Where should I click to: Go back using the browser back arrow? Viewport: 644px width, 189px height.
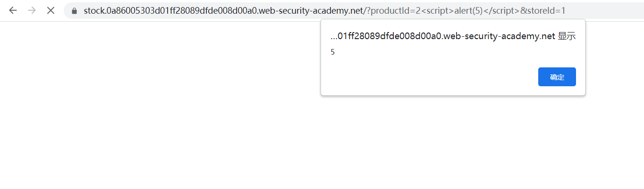pos(13,10)
